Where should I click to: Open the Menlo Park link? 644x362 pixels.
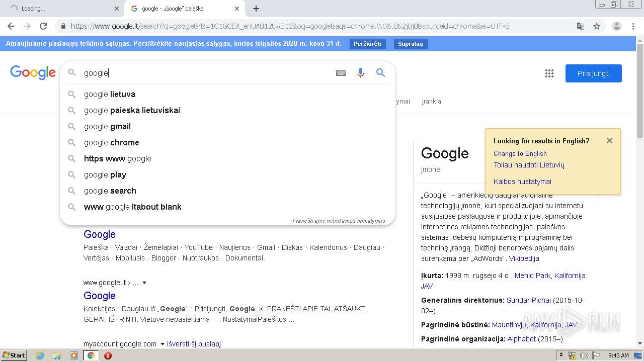(533, 276)
